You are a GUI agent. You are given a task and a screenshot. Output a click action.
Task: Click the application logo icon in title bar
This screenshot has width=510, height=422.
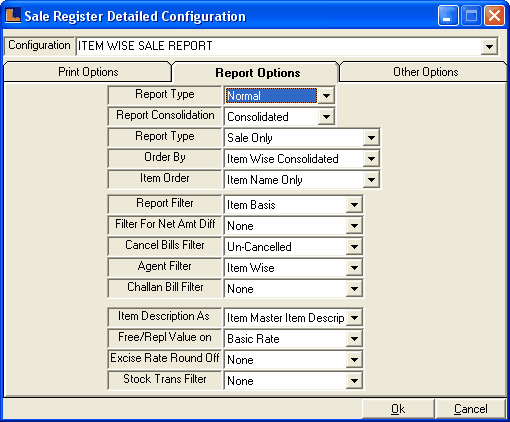13,15
